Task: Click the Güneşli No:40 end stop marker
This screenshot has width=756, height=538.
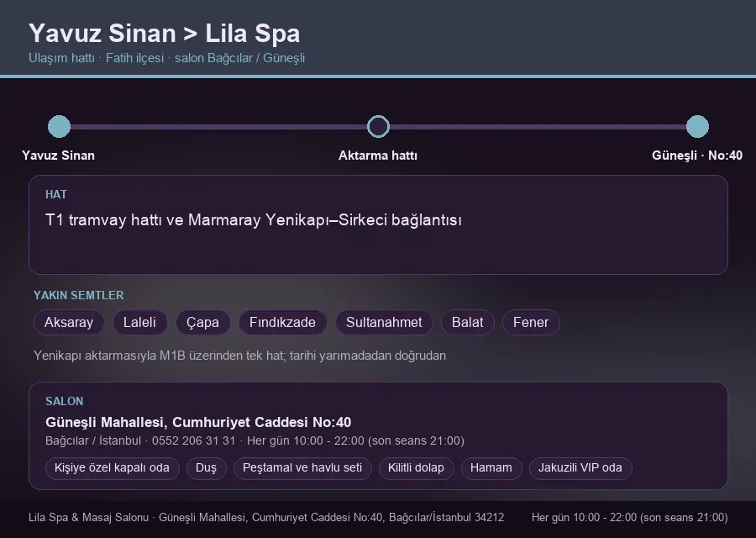Action: pos(697,127)
